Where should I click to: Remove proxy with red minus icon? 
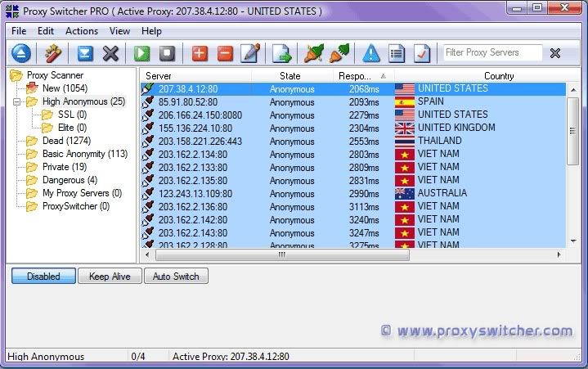(226, 53)
